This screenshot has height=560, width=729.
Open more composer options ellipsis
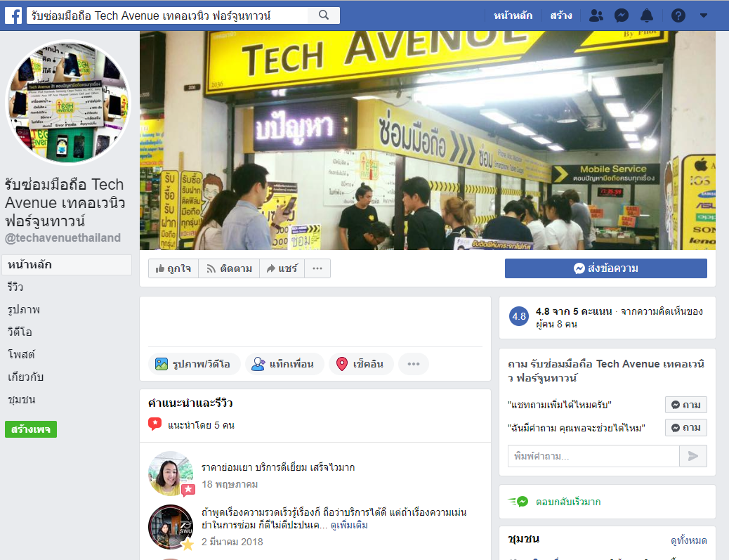coord(414,364)
